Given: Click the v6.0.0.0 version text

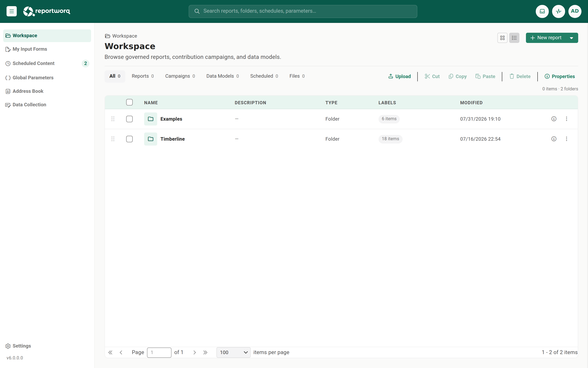Looking at the screenshot, I should pyautogui.click(x=14, y=358).
